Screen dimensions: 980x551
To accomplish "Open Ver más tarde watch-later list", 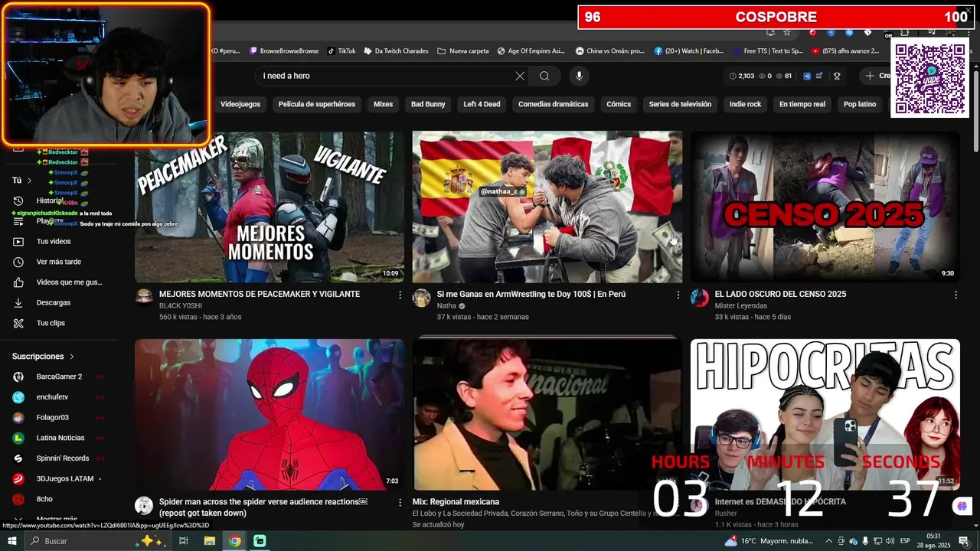I will [x=58, y=262].
